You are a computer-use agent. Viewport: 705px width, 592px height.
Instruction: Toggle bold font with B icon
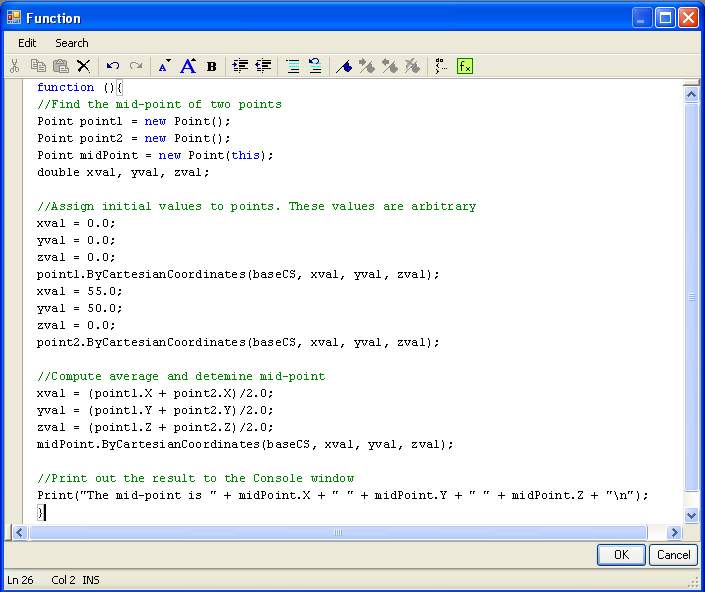coord(211,67)
